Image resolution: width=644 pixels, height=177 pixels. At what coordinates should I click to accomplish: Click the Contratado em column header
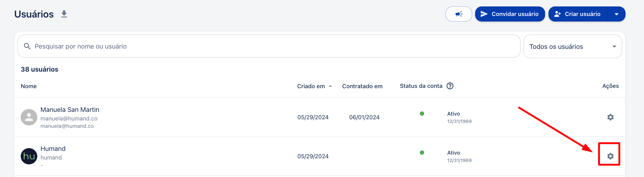362,86
